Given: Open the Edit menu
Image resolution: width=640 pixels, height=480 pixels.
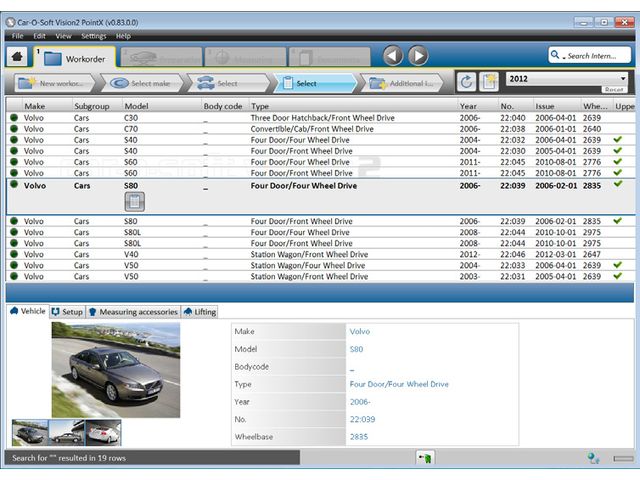Looking at the screenshot, I should (x=39, y=36).
